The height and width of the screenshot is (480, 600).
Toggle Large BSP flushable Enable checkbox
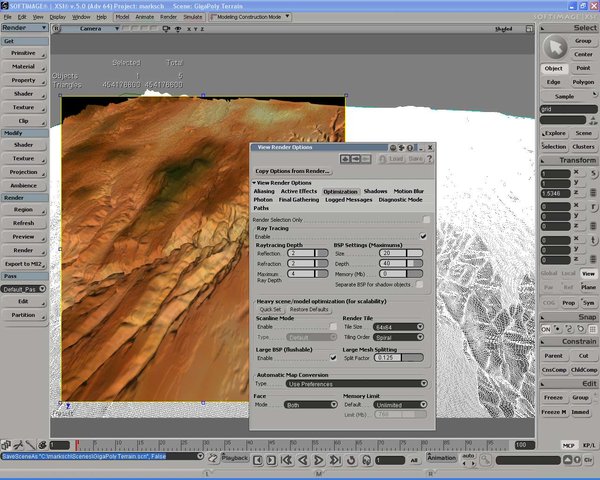(333, 357)
